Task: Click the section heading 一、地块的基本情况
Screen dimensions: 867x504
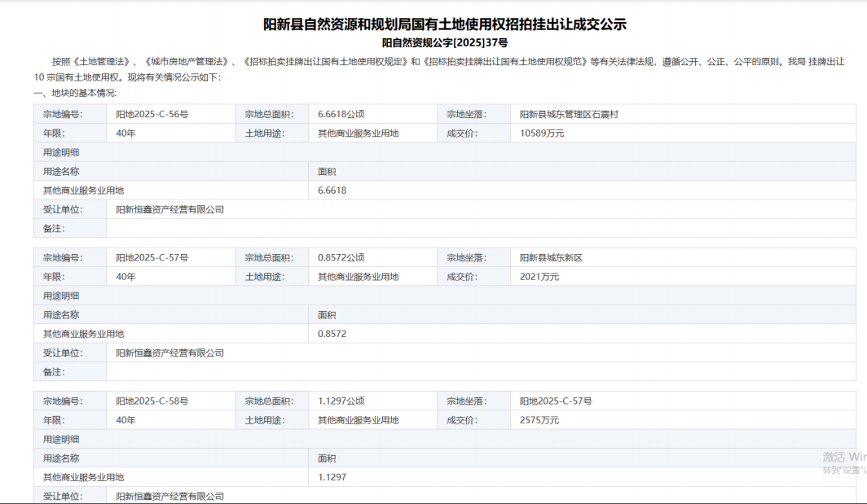Action: point(75,93)
